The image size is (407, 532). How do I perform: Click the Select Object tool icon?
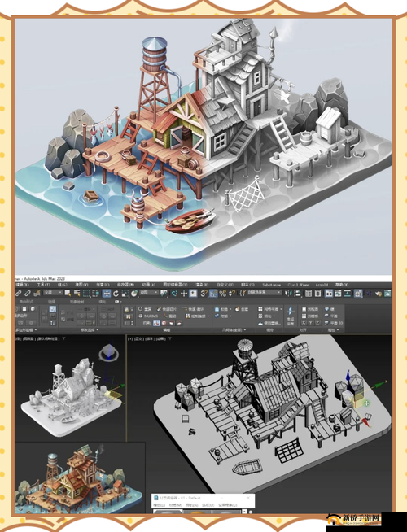[68, 293]
